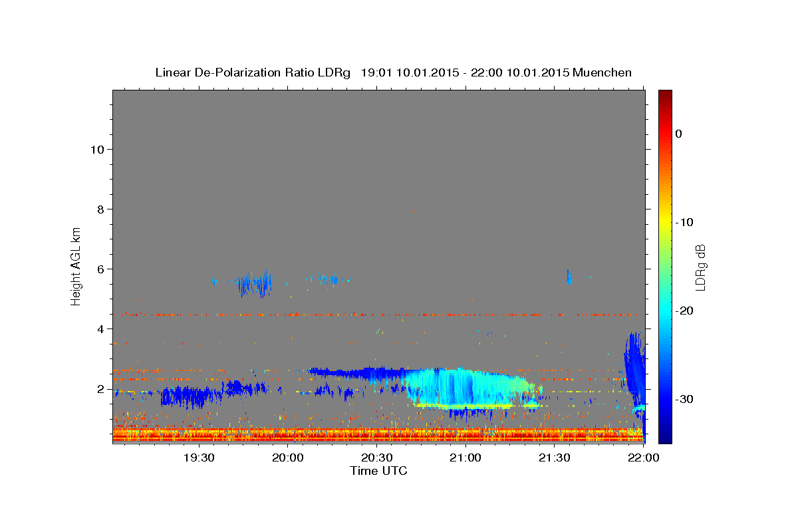
Task: Click the 20:30 time tick label
Action: point(377,458)
